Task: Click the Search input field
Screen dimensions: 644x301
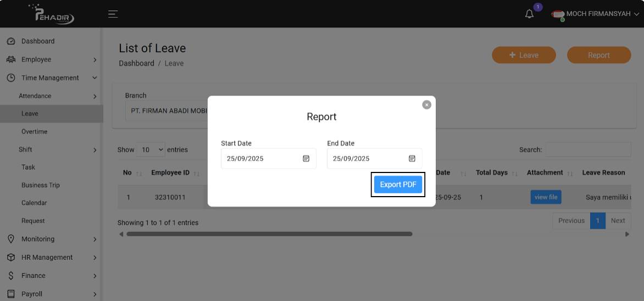Action: pyautogui.click(x=588, y=149)
